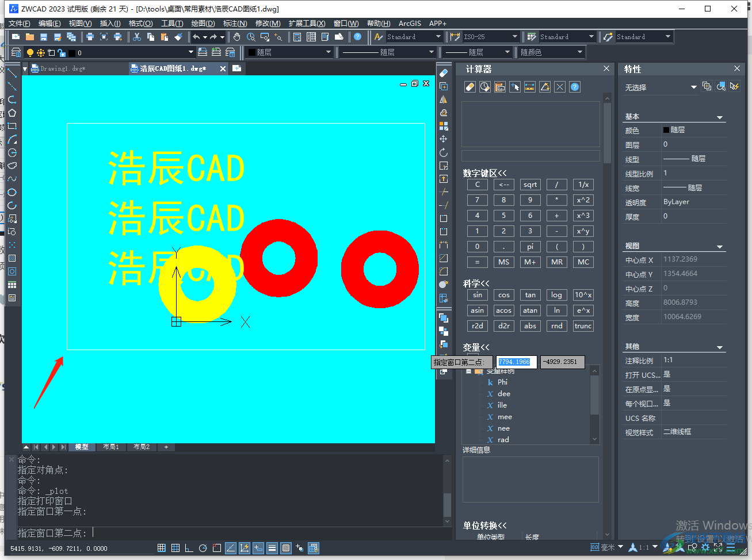Toggle PICKADD mode in properties panel
Image resolution: width=752 pixels, height=560 pixels.
pyautogui.click(x=707, y=86)
